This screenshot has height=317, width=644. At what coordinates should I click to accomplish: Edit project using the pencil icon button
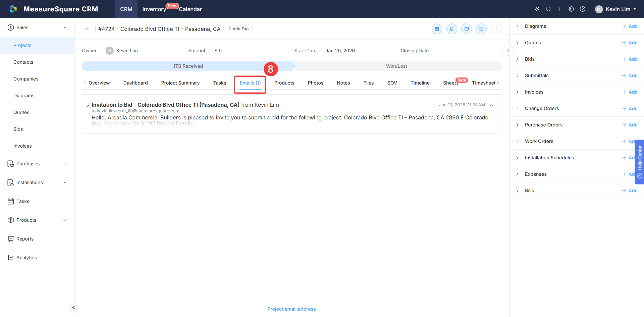pyautogui.click(x=481, y=29)
